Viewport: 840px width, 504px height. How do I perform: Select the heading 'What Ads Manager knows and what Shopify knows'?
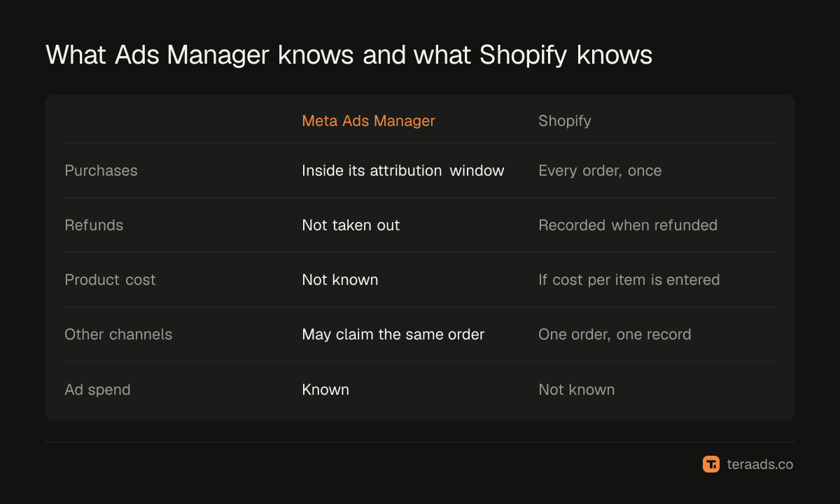pyautogui.click(x=349, y=55)
